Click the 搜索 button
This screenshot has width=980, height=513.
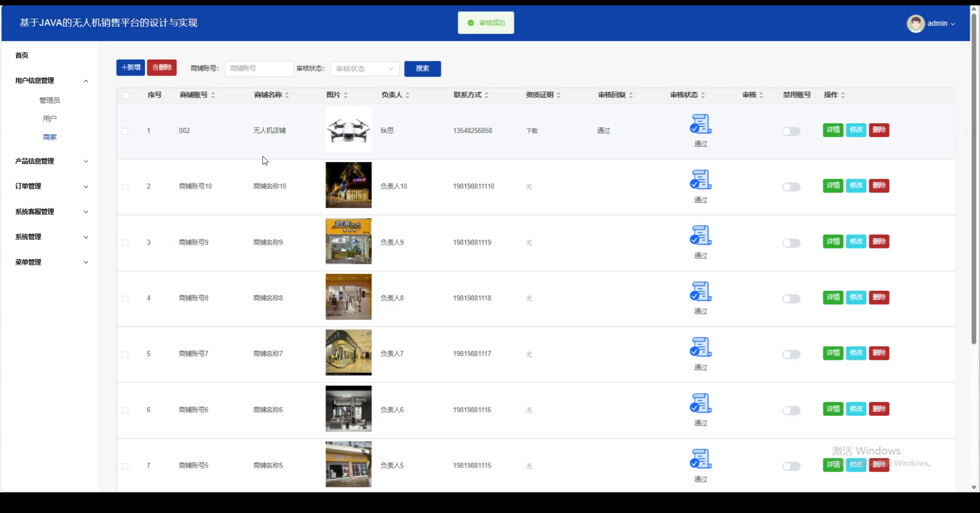(422, 69)
